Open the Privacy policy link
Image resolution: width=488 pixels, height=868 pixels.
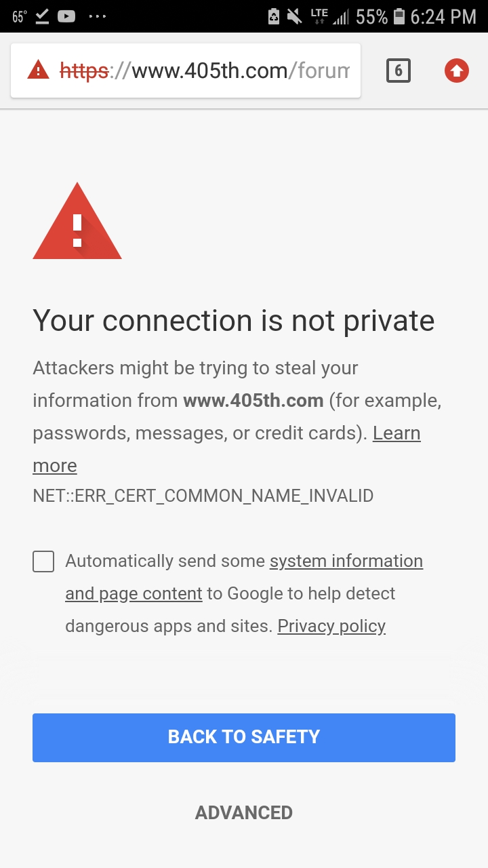coord(331,626)
